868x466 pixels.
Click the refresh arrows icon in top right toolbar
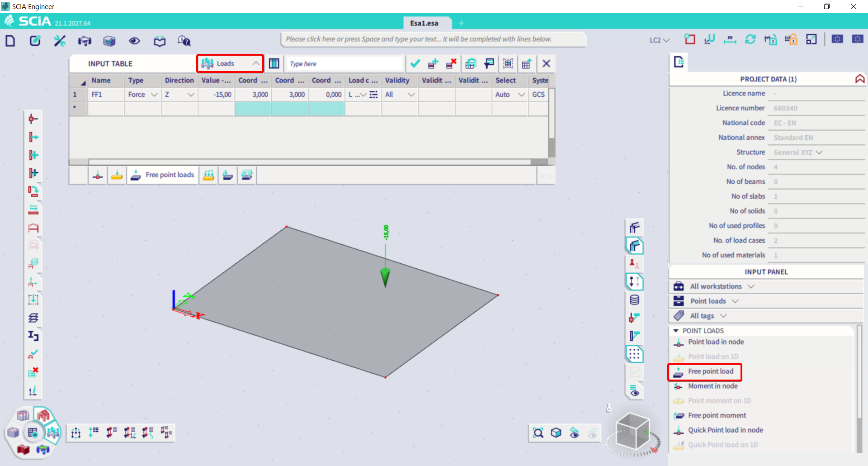click(x=750, y=39)
